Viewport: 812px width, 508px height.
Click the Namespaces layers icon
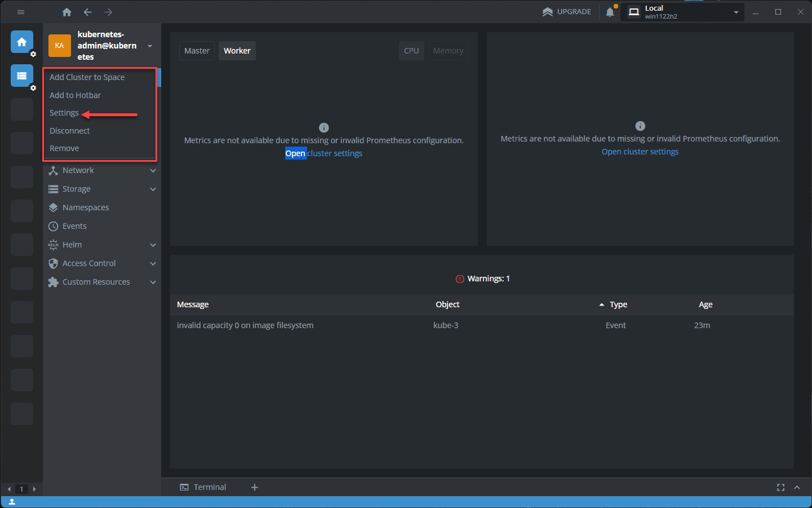click(x=54, y=207)
